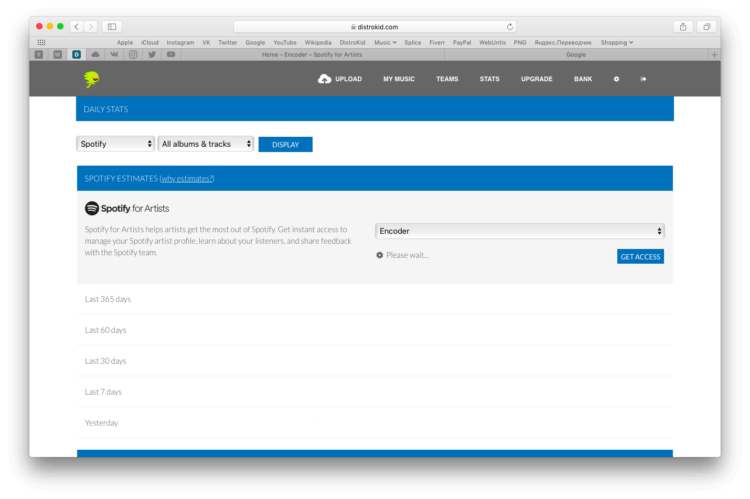The image size is (750, 499).
Task: Open the Apple bookmark
Action: click(x=125, y=43)
